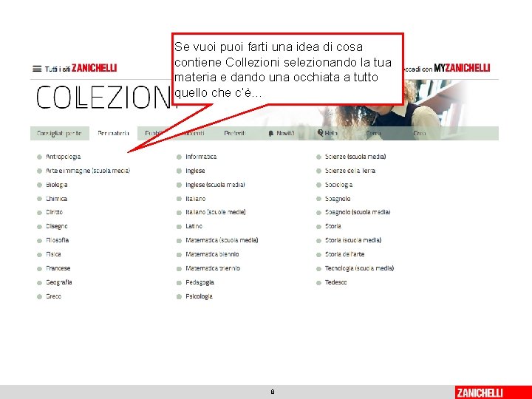Select the plain Storia subject
Viewport: 532px width, 399px height.
coord(332,226)
